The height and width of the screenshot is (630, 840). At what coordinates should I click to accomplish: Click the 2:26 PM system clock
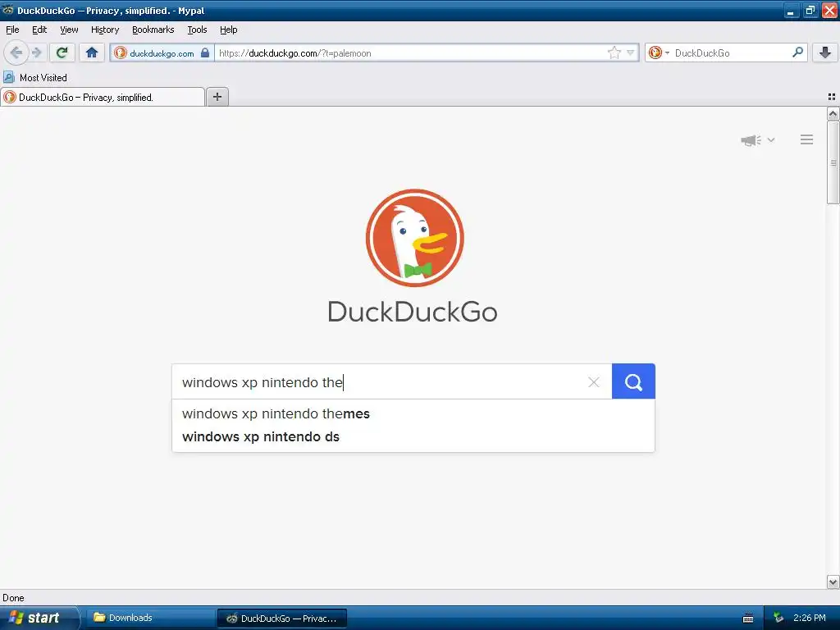[x=810, y=618]
